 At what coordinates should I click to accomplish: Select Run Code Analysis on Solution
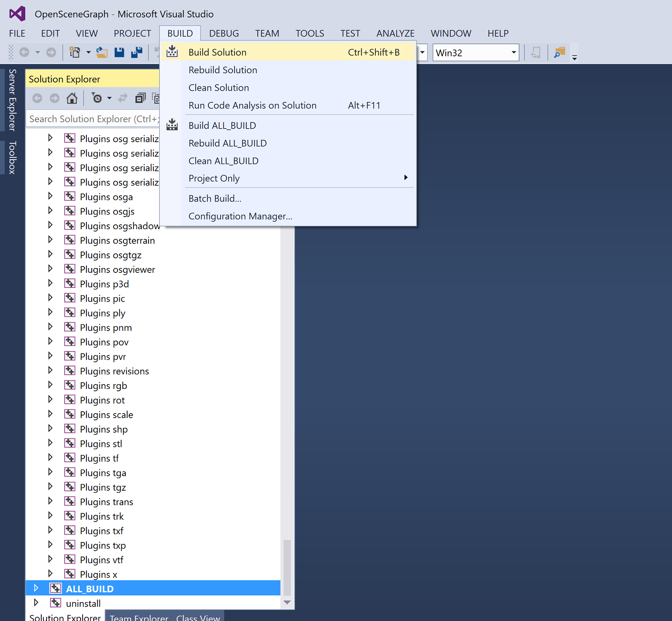[288, 105]
